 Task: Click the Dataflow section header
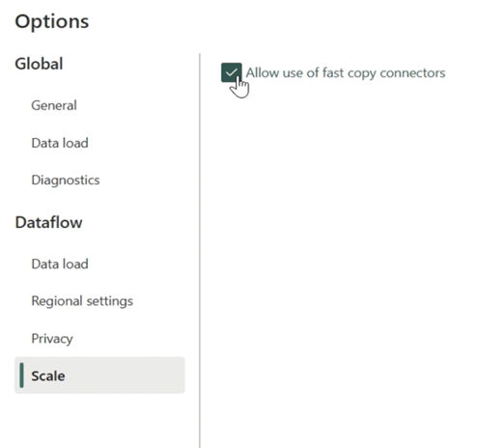tap(49, 222)
